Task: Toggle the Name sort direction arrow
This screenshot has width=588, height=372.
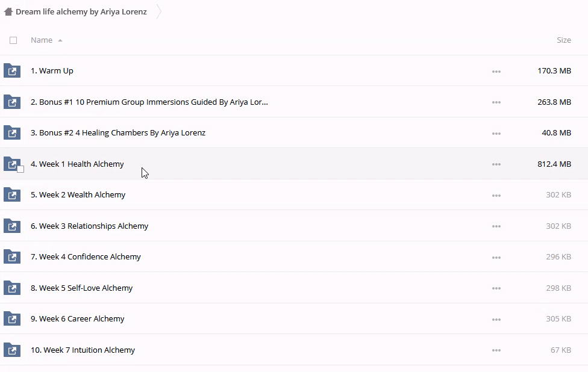Action: [60, 40]
